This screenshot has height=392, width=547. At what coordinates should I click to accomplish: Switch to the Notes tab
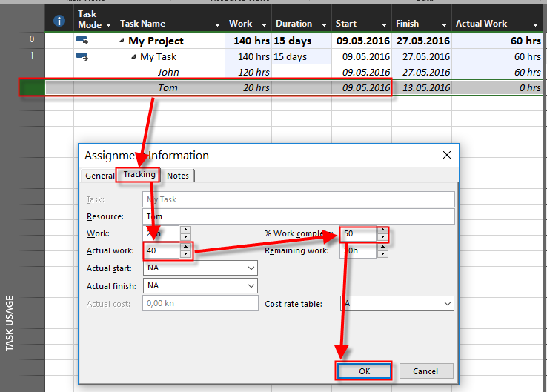pos(178,176)
